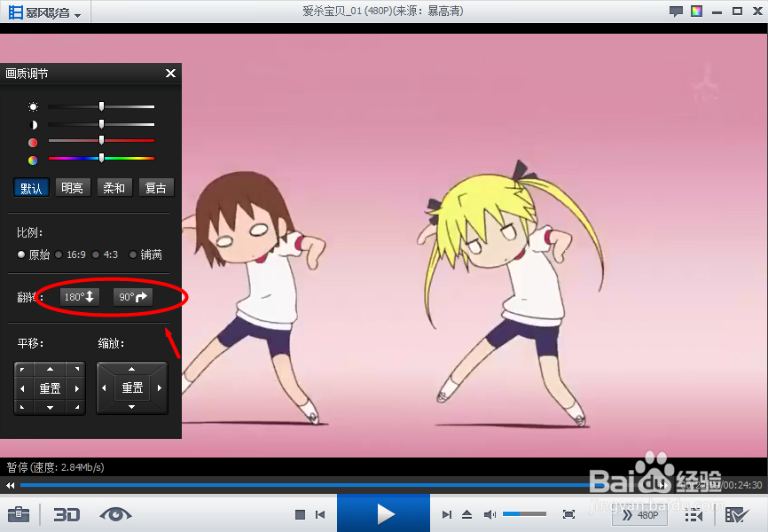Adjust the contrast slider

pos(101,124)
